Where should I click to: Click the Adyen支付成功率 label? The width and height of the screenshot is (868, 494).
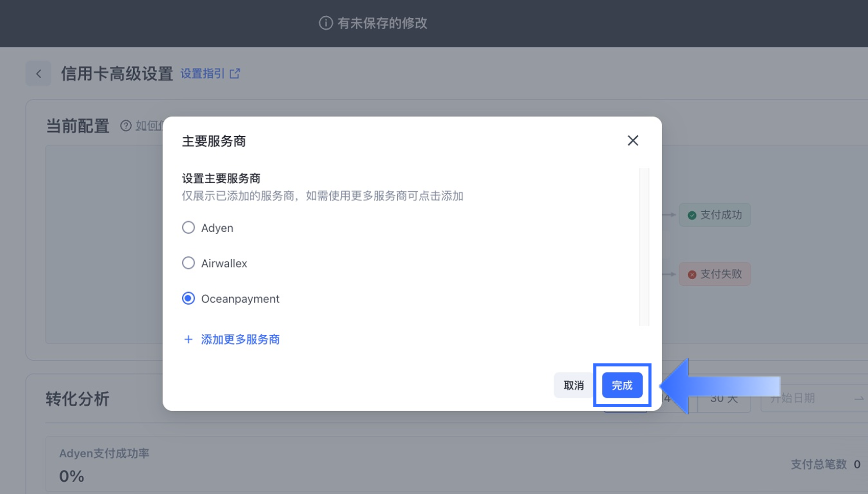104,453
